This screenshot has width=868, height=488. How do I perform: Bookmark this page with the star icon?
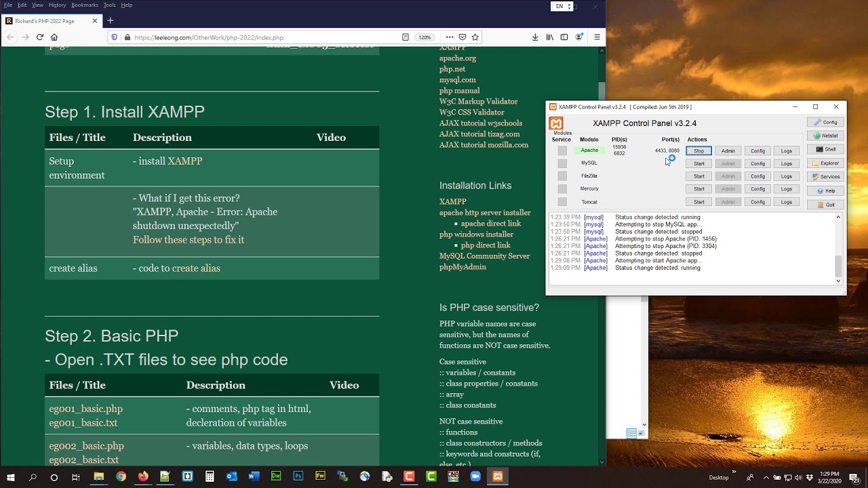coord(475,37)
